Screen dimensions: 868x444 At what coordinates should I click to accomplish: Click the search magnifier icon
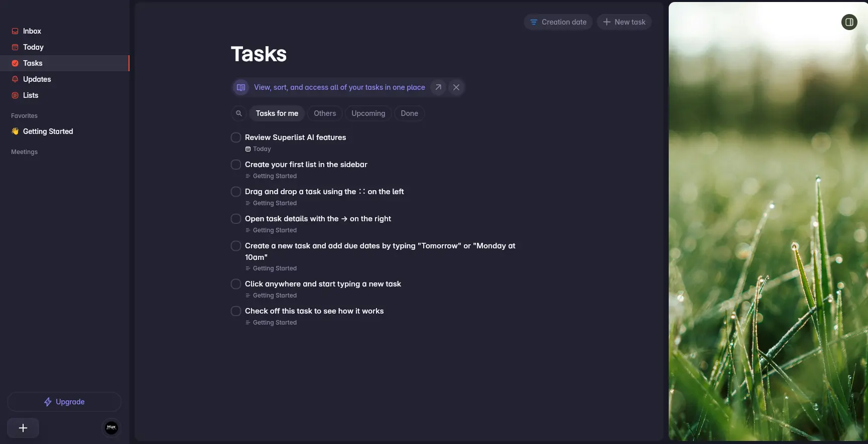pos(239,113)
